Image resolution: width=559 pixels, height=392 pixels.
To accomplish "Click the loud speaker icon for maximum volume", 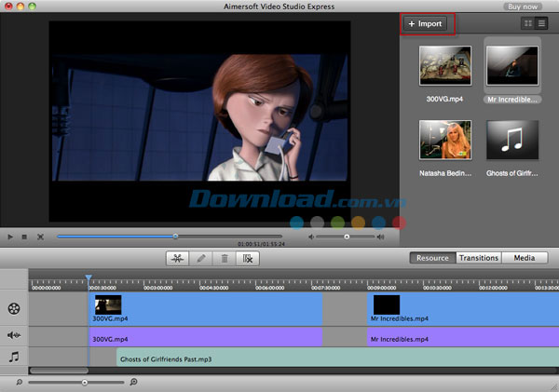I will coord(381,237).
